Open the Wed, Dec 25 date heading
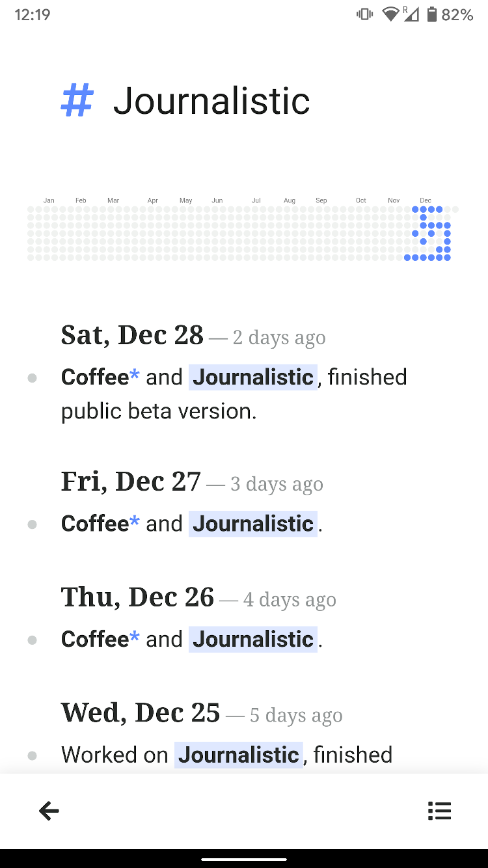Screen dimensions: 488x868 click(141, 714)
